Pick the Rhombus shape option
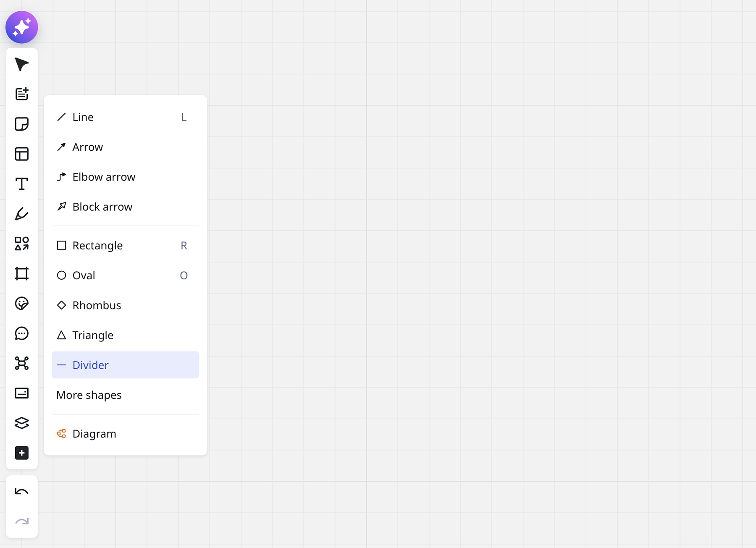Viewport: 756px width, 548px height. click(97, 305)
